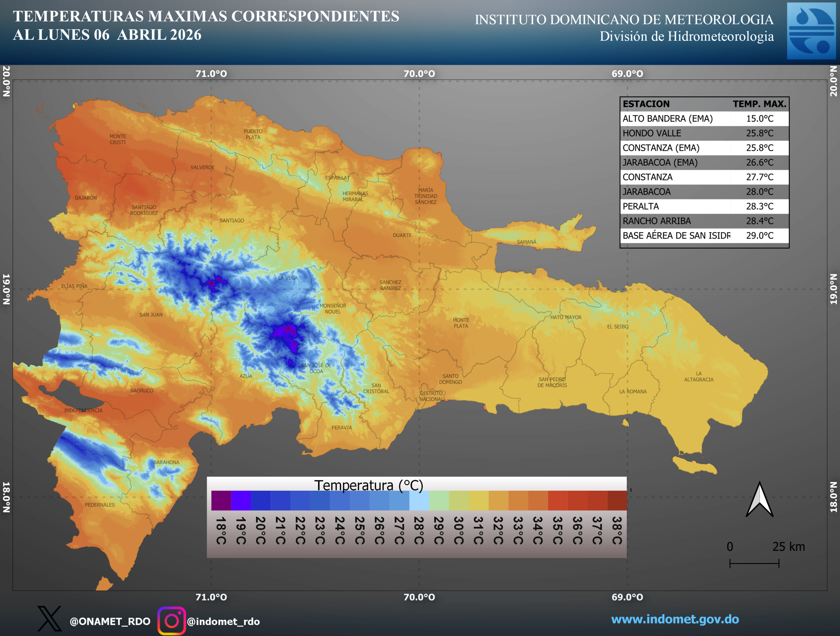Click the TEMP. MAX. column header

coord(759,104)
